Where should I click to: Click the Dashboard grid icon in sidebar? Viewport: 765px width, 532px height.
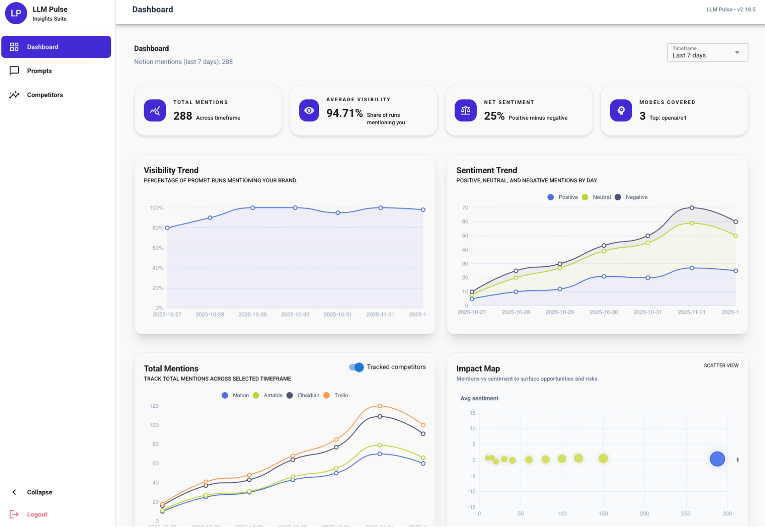pos(14,47)
